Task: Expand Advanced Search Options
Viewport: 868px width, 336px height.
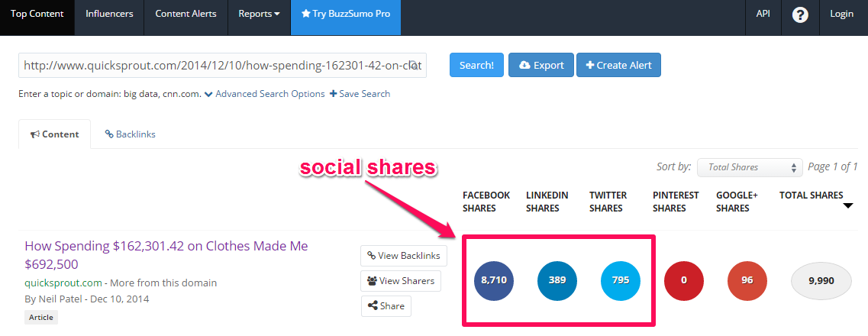Action: click(265, 94)
